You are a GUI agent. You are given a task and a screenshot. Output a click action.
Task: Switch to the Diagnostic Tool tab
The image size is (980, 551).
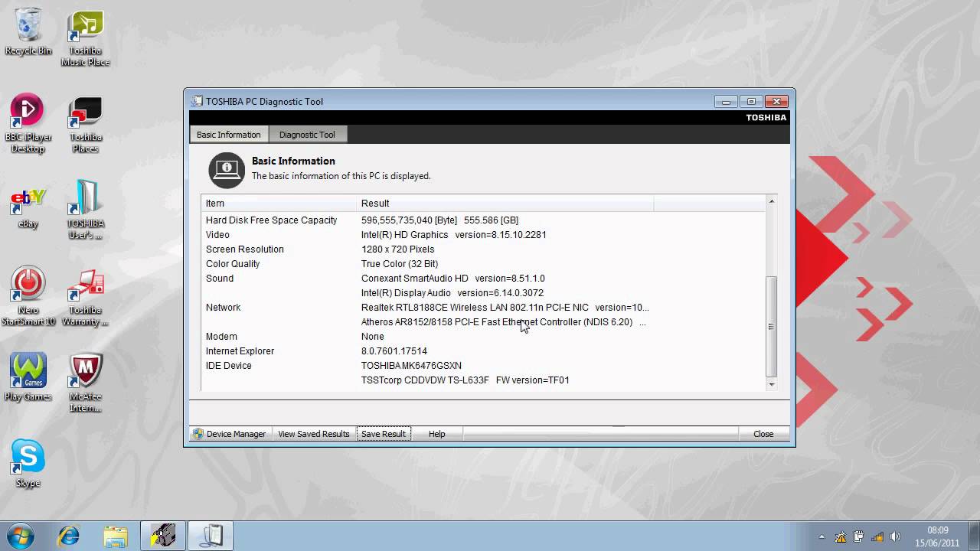click(x=307, y=134)
